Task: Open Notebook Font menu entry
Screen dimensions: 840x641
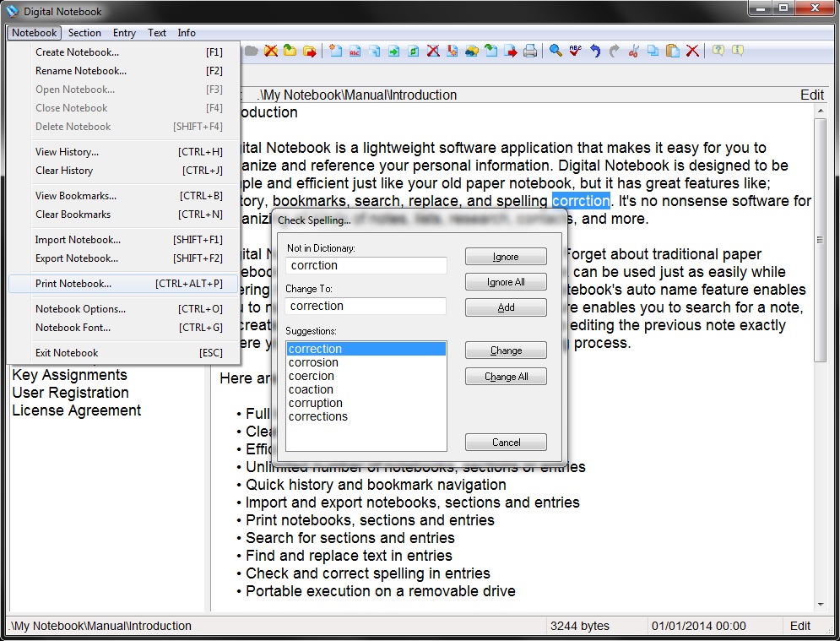Action: pos(123,328)
